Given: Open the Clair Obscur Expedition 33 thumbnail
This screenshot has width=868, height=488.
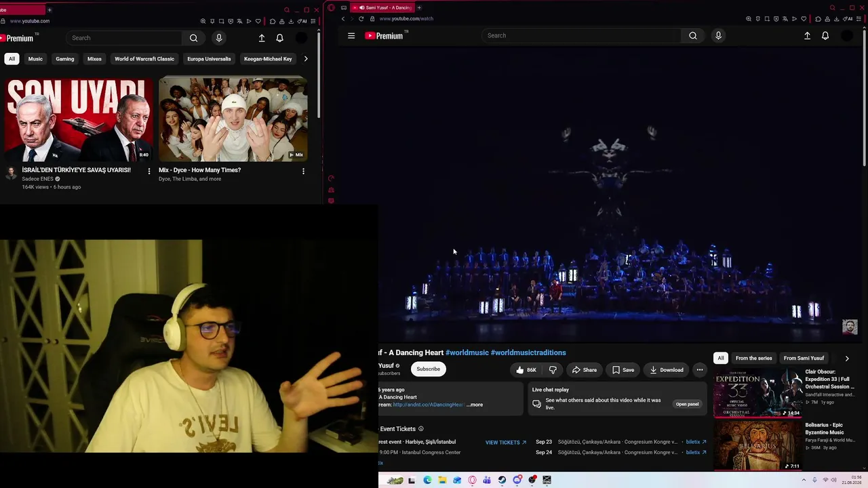Looking at the screenshot, I should pyautogui.click(x=757, y=393).
